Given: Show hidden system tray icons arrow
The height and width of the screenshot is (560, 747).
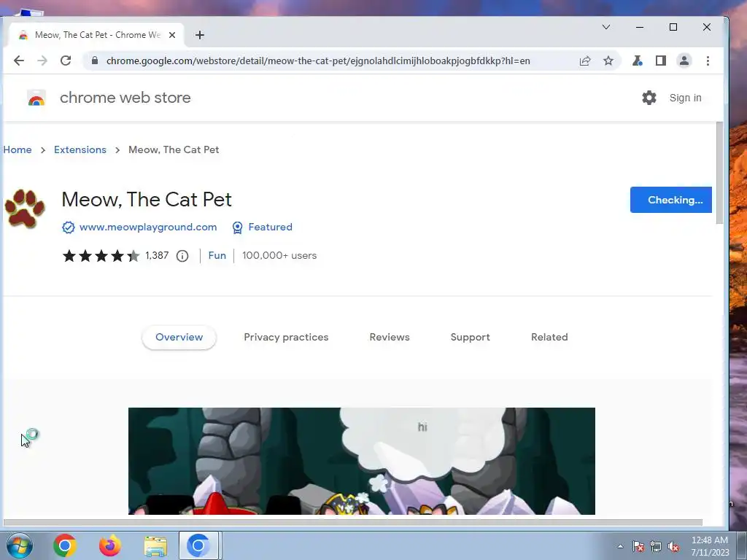Looking at the screenshot, I should [x=620, y=546].
